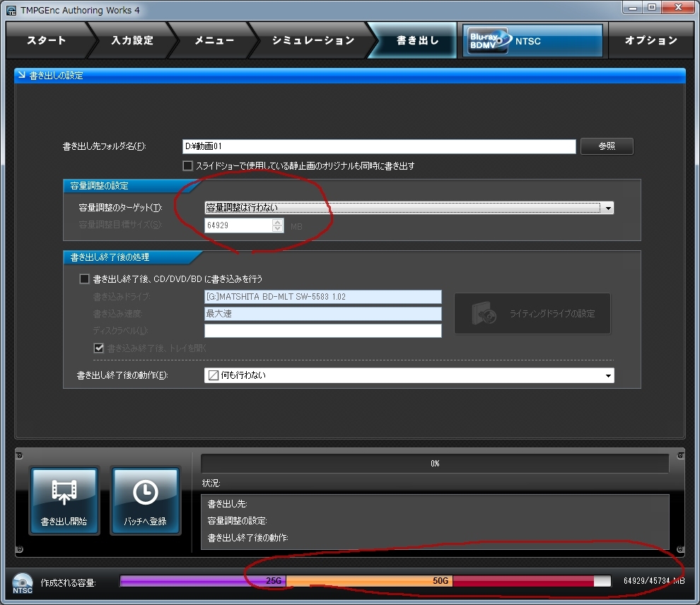
Task: Click the 書き出し終了後の処理 section header
Action: pyautogui.click(x=132, y=257)
